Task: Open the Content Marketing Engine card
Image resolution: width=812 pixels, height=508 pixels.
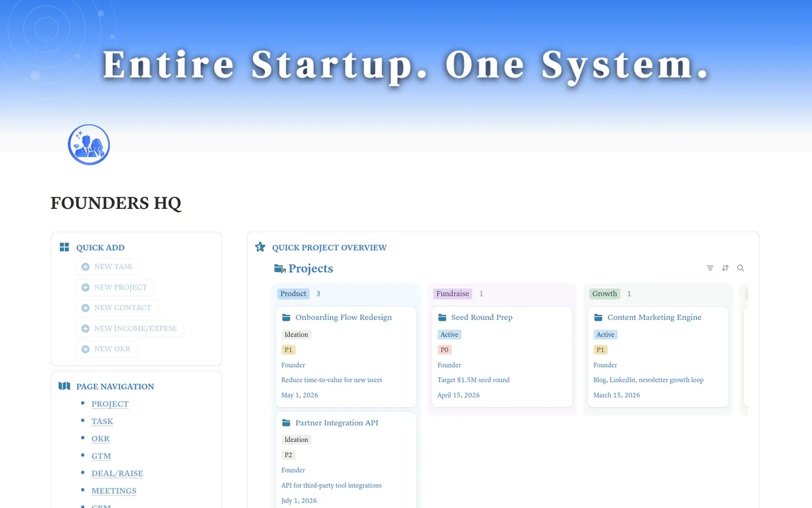Action: (x=658, y=357)
